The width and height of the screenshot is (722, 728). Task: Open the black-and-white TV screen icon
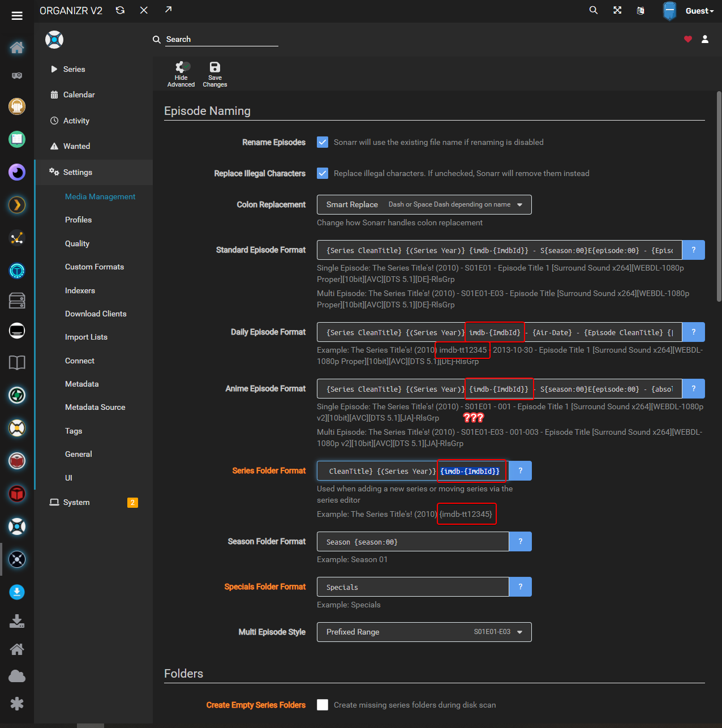tap(17, 330)
